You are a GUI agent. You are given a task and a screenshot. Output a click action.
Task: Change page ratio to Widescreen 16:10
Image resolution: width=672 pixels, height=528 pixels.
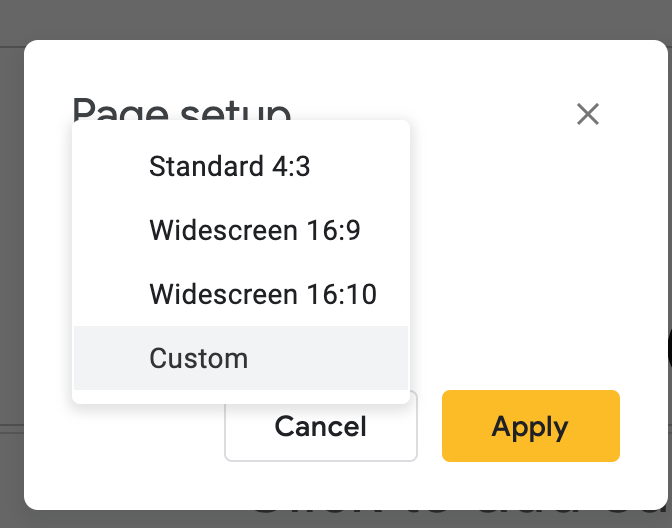point(262,295)
